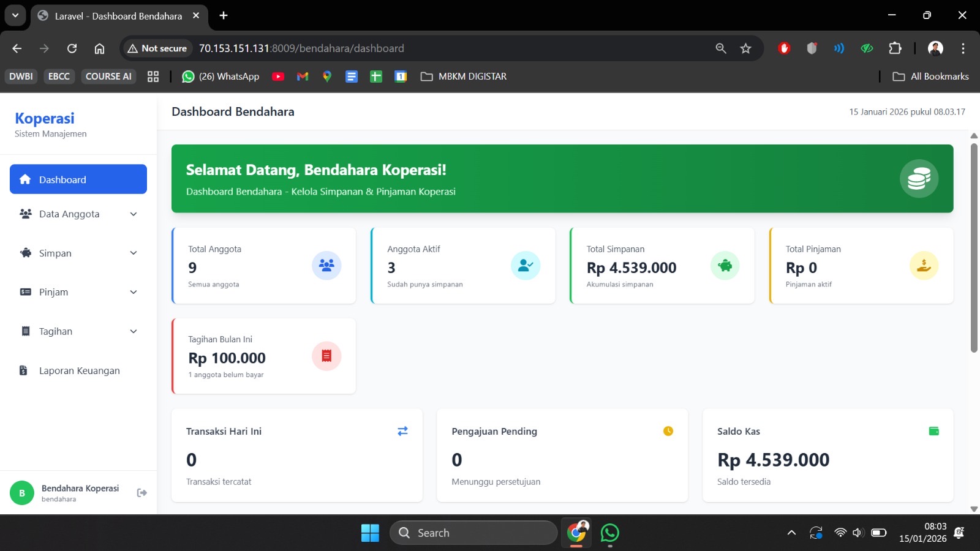Screen dimensions: 980x551
Task: Open Laporan Keuangan in the sidebar
Action: click(x=78, y=370)
